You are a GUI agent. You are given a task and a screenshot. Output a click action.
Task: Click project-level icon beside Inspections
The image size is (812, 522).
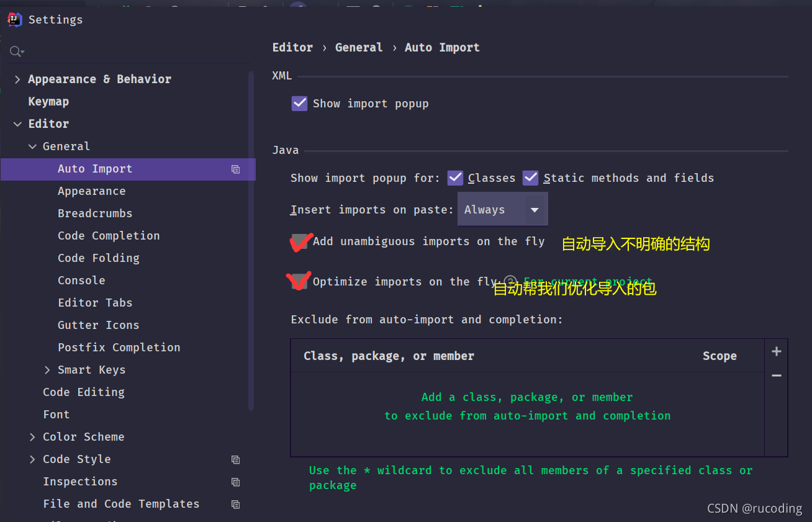click(x=235, y=482)
